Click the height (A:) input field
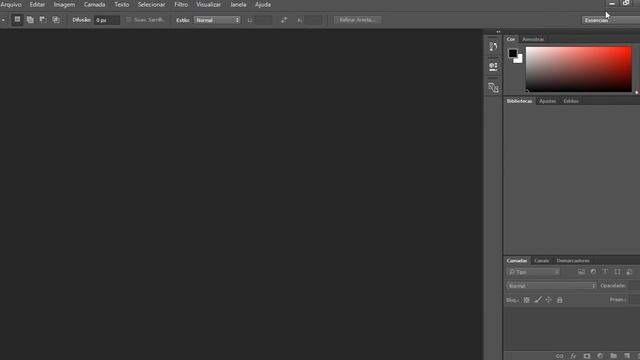 [313, 20]
